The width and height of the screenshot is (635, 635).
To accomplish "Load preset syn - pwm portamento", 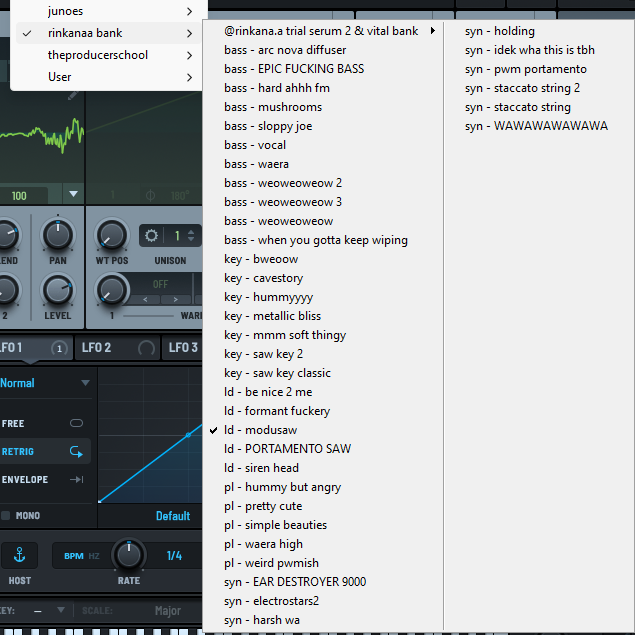I will (539, 69).
